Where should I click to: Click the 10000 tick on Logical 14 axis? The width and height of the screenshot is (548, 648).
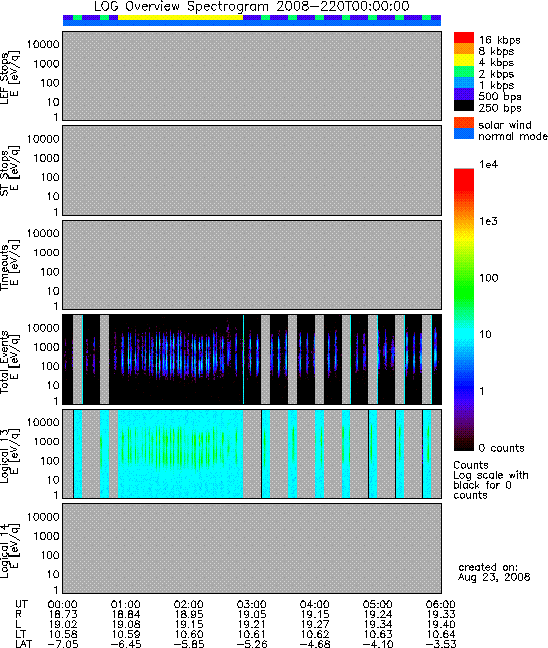click(x=43, y=517)
